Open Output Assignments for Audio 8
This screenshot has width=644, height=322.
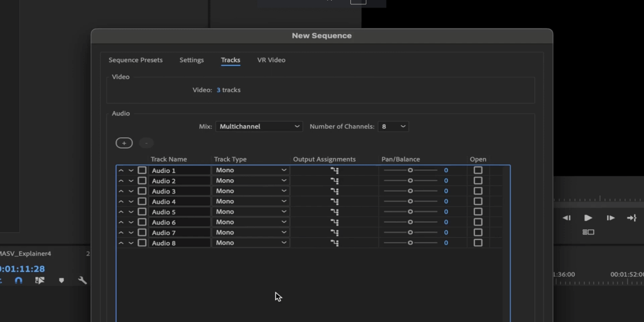click(335, 243)
